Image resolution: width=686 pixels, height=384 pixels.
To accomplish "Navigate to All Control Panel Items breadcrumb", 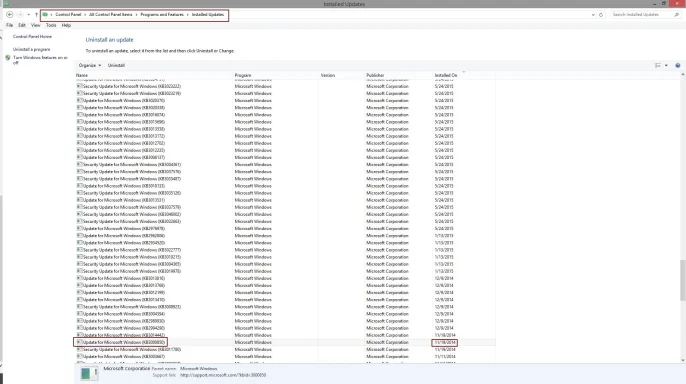I will 110,14.
